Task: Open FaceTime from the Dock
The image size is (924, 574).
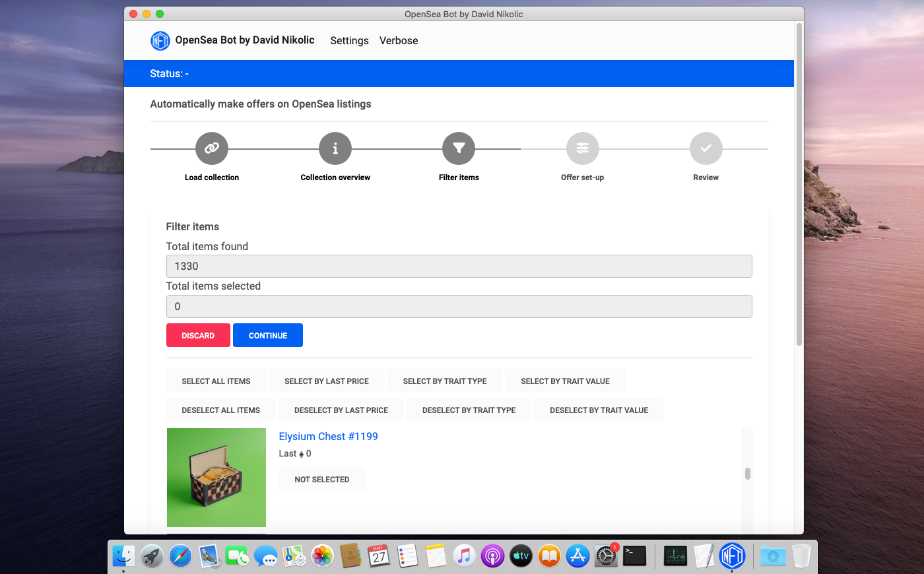Action: [x=237, y=556]
